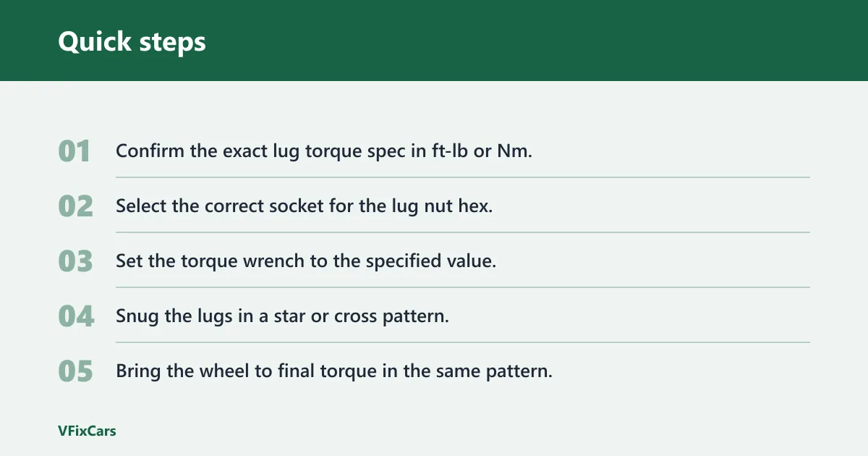The width and height of the screenshot is (868, 456).
Task: Click the words "ft-lb or Nm" in step one
Action: pos(478,151)
